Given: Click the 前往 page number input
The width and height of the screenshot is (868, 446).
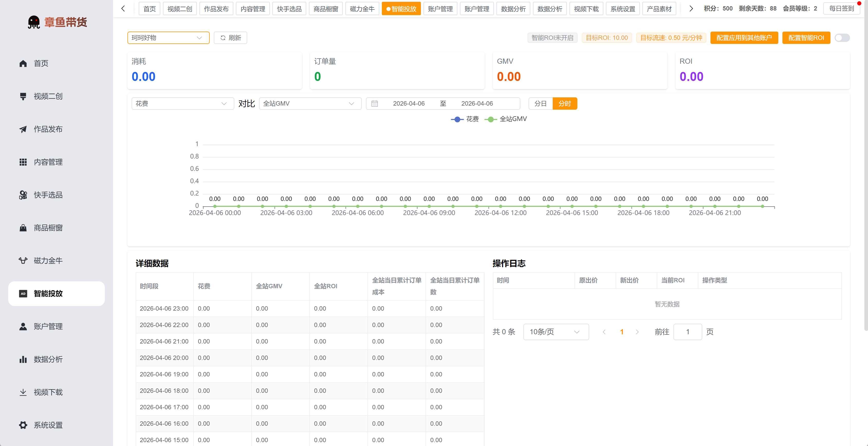Looking at the screenshot, I should click(687, 332).
